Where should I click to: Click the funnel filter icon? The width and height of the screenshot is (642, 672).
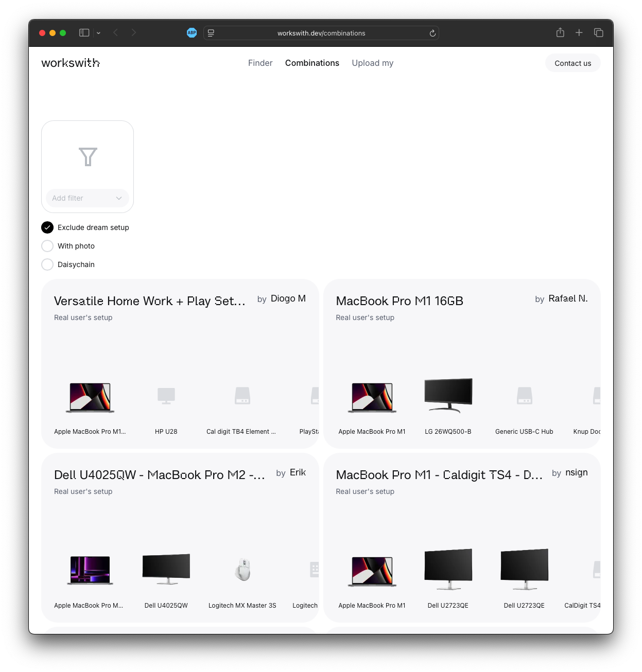[x=88, y=156]
